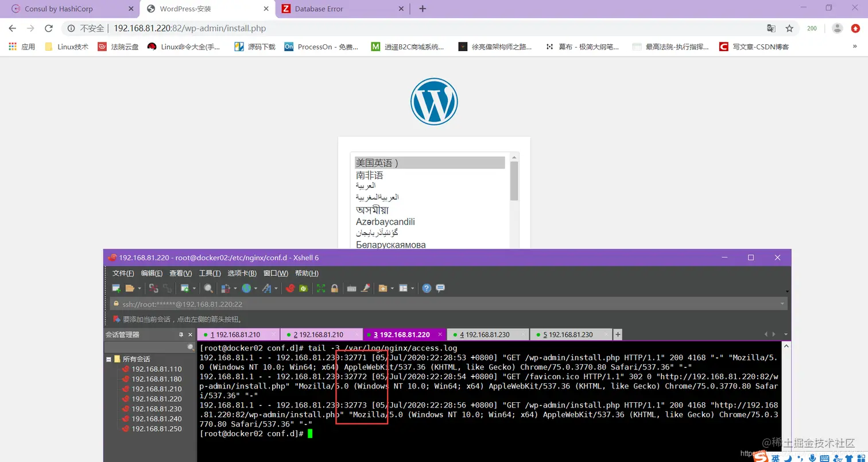
Task: Click the Open Session folder icon in Xshell toolbar
Action: 130,288
